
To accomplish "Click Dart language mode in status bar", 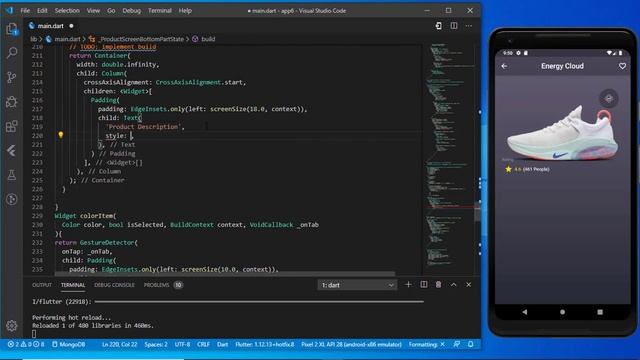I will point(222,344).
